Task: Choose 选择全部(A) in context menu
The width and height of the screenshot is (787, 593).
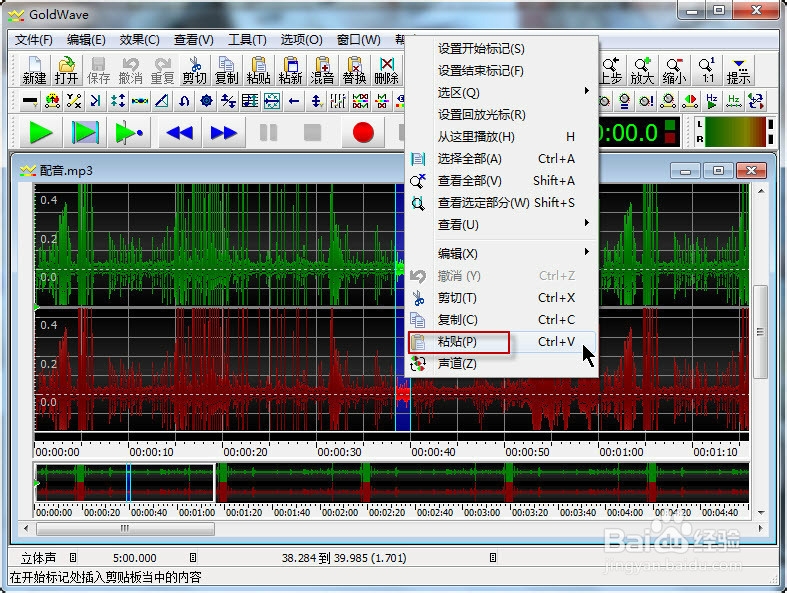Action: click(x=501, y=159)
